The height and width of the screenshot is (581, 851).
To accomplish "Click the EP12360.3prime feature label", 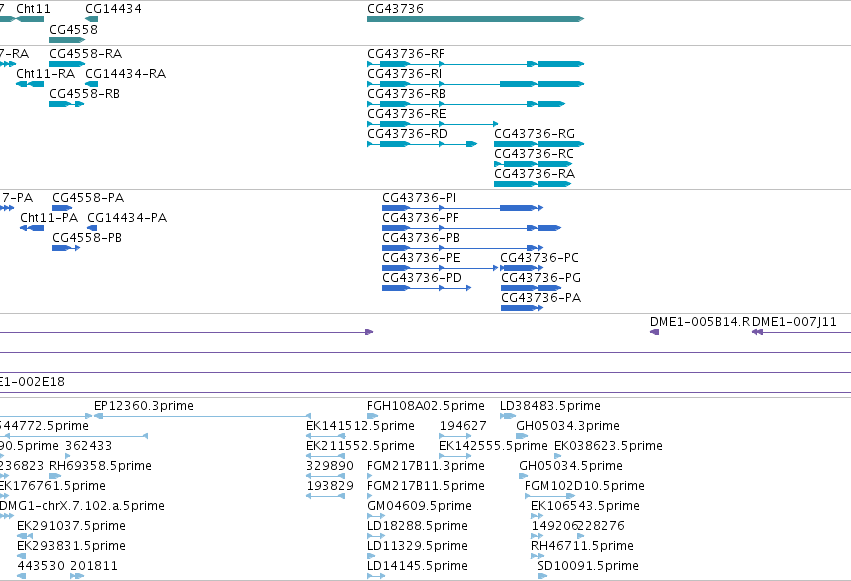I will (144, 406).
